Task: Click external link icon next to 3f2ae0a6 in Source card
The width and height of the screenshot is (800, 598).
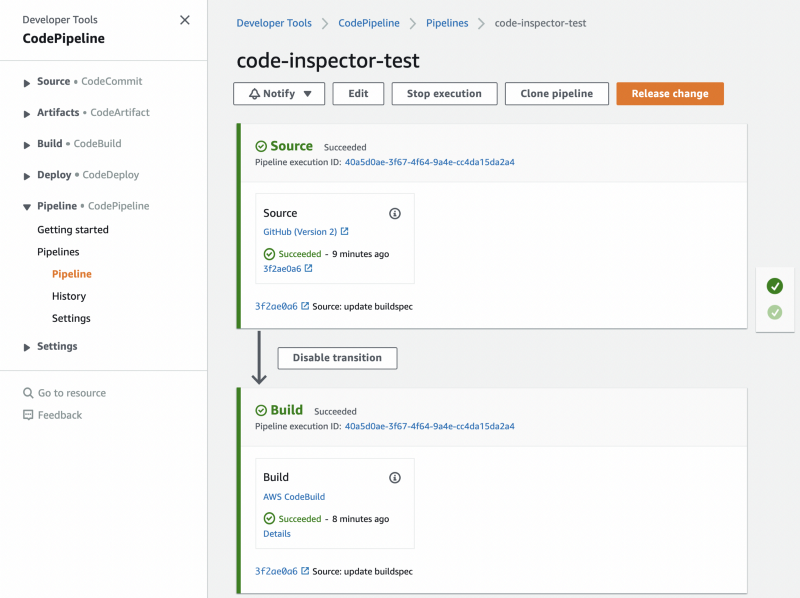Action: pyautogui.click(x=309, y=268)
